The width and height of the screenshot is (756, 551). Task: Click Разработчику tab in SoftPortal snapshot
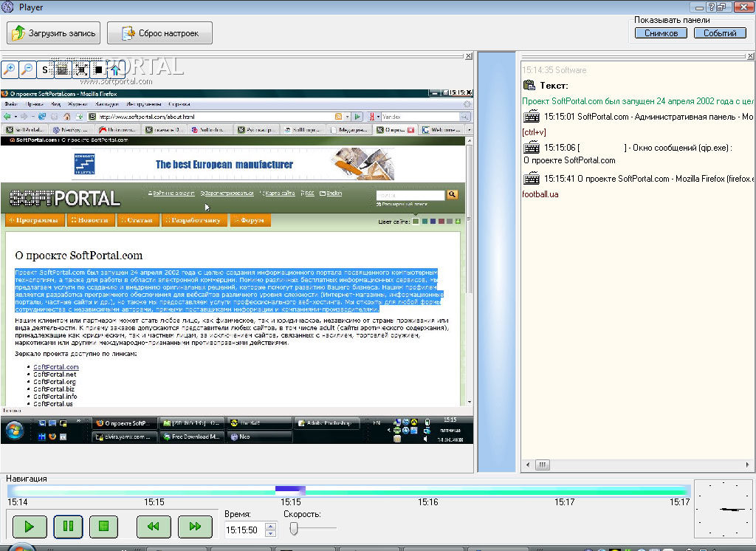click(194, 220)
